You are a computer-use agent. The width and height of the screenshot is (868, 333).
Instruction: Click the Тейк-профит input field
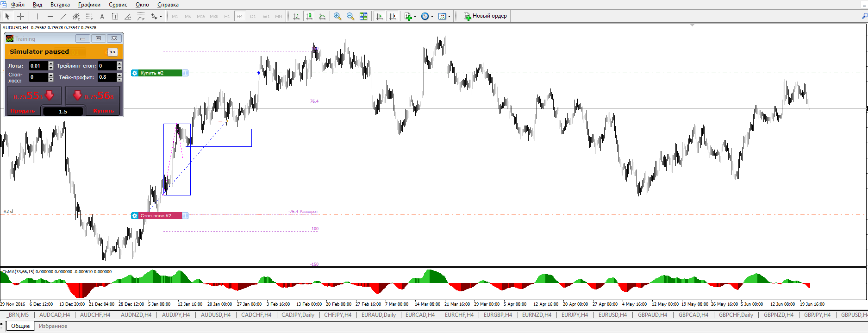[x=107, y=77]
